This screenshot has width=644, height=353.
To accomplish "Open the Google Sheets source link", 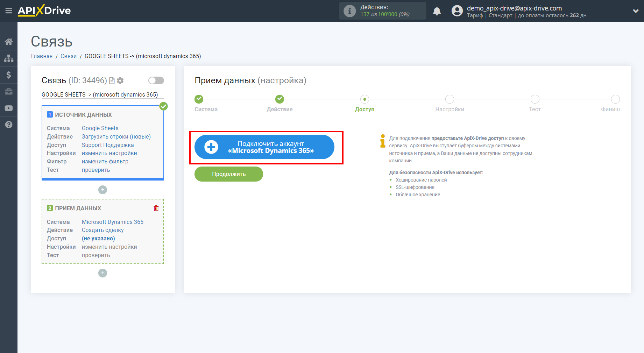I will [x=100, y=128].
